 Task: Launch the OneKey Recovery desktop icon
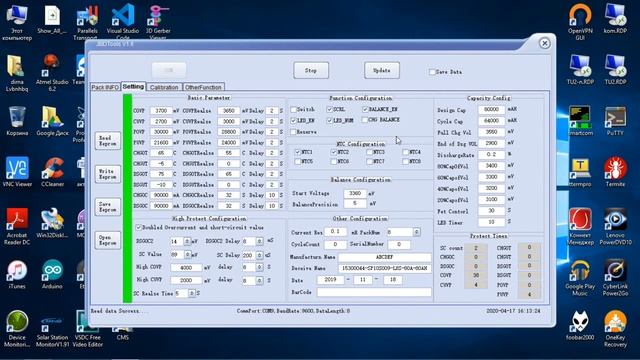(615, 329)
